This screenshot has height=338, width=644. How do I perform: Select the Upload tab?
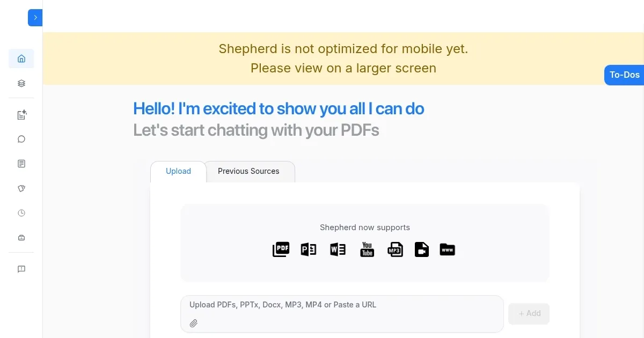point(178,171)
